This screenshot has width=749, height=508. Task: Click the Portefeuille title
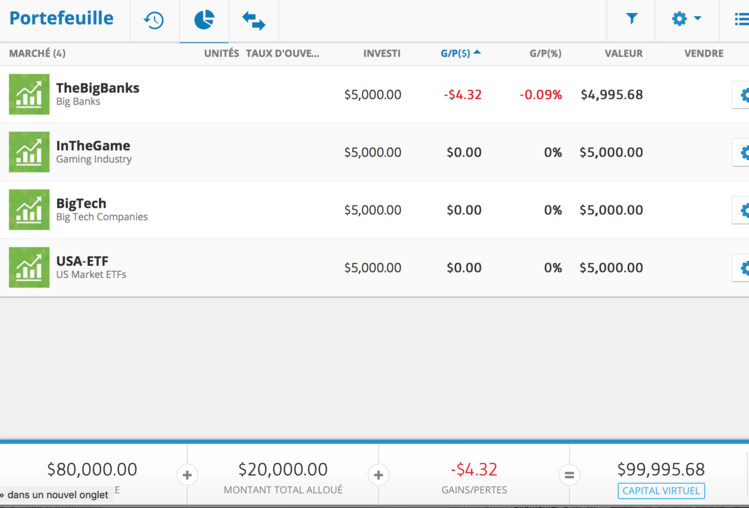pos(61,18)
